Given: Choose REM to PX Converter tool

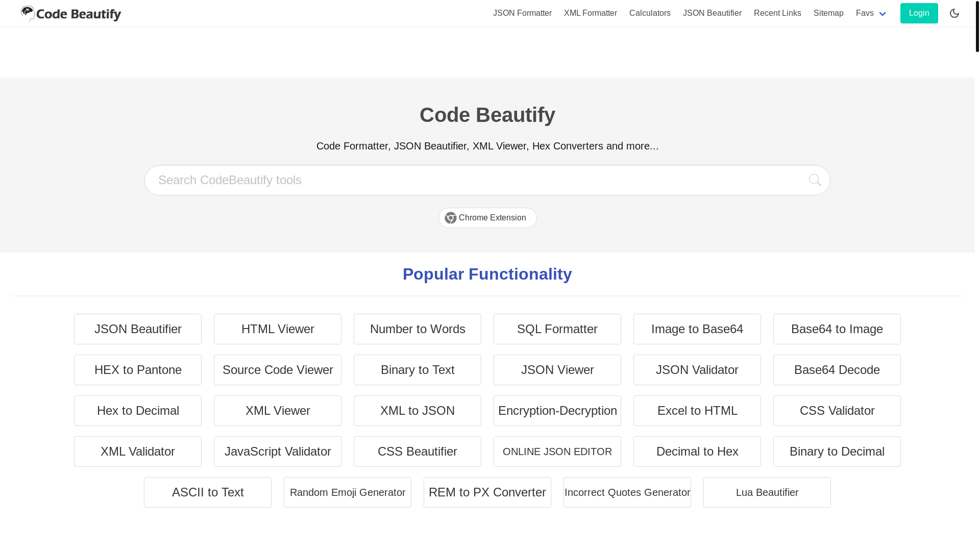Looking at the screenshot, I should (x=487, y=492).
